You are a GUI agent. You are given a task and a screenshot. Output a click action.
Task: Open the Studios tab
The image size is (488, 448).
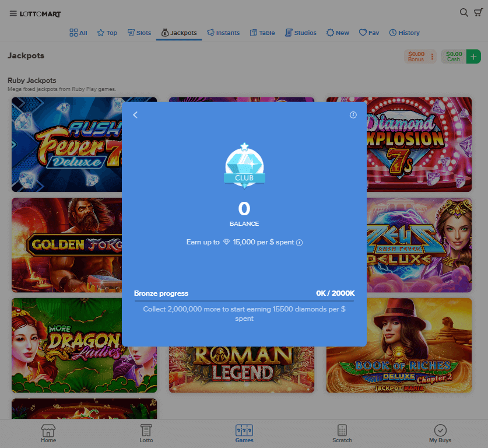tap(301, 33)
